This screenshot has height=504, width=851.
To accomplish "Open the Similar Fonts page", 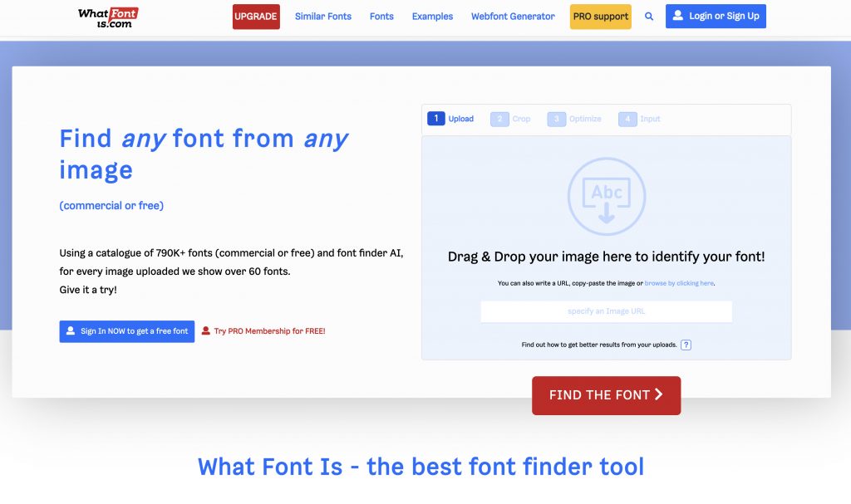I will [x=323, y=16].
